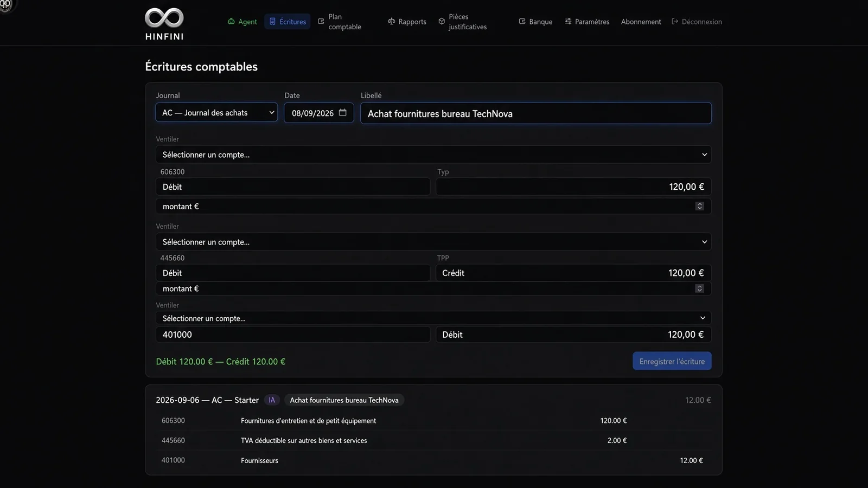Open the Abonnement page
Viewport: 868px width, 488px height.
click(641, 22)
